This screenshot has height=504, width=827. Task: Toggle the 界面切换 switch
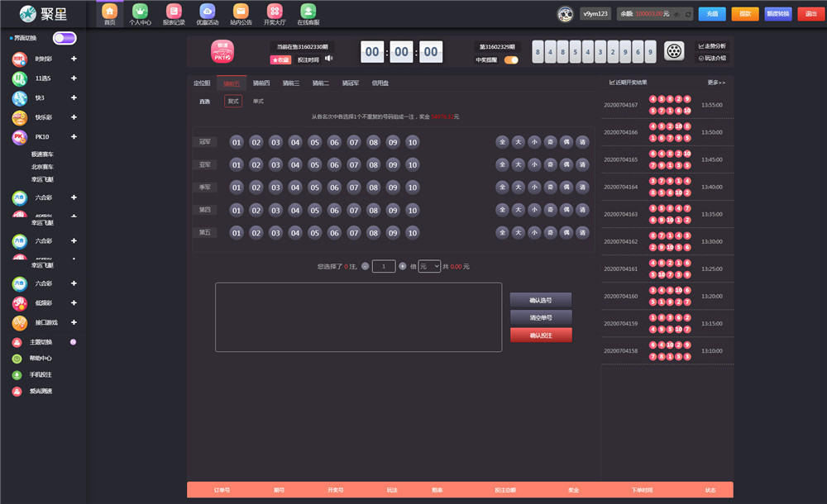click(x=65, y=38)
